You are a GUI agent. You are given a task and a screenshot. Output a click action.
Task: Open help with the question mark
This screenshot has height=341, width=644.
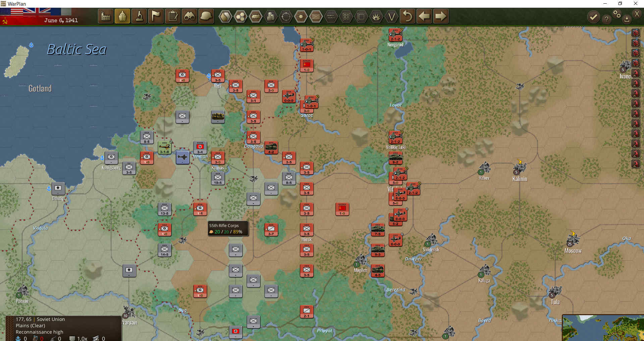(x=606, y=19)
